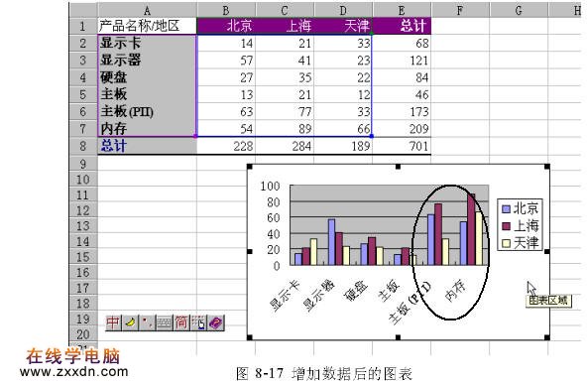Select column D header
Viewport: 588px width, 384px height.
343,10
